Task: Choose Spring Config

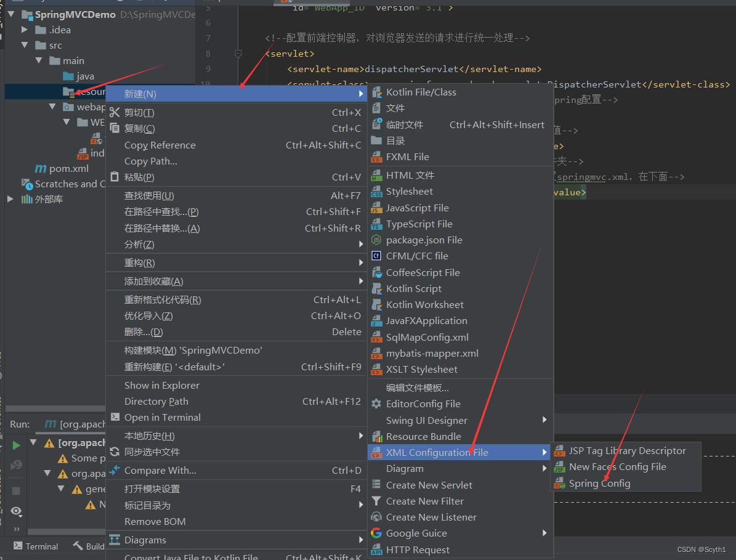Action: [x=626, y=484]
